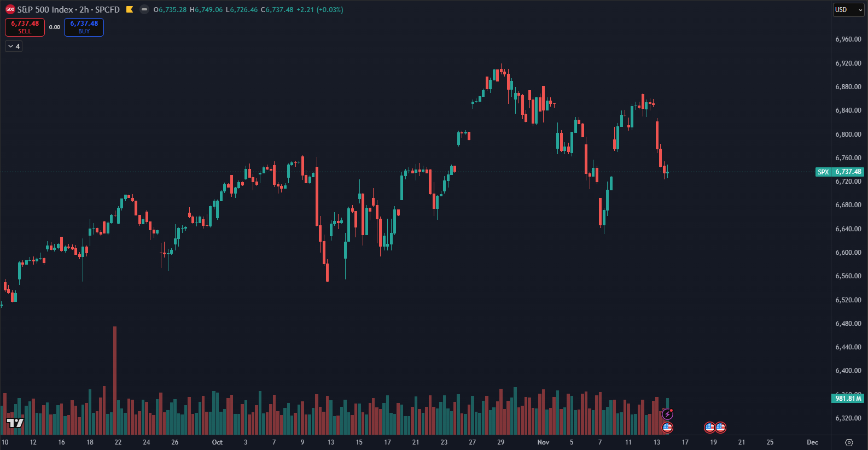868x450 pixels.
Task: Open the USD currency dropdown
Action: point(848,10)
